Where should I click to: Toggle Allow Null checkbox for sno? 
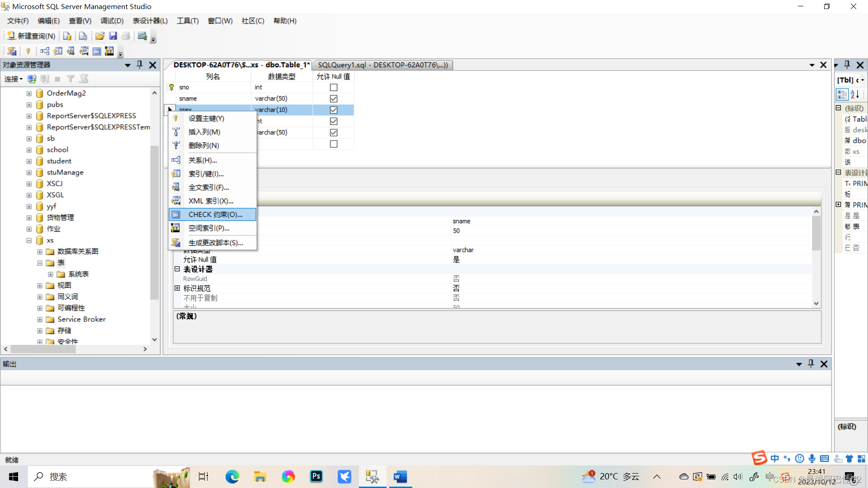tap(334, 87)
